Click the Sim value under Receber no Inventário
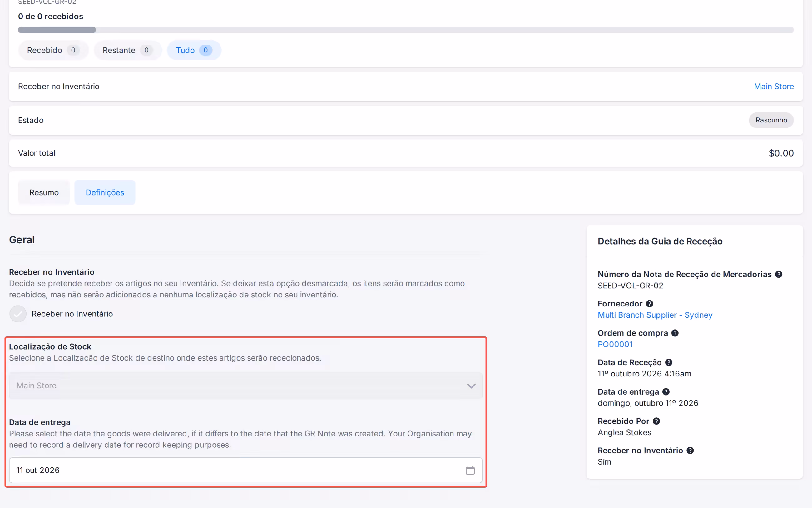The height and width of the screenshot is (508, 812). click(x=604, y=462)
